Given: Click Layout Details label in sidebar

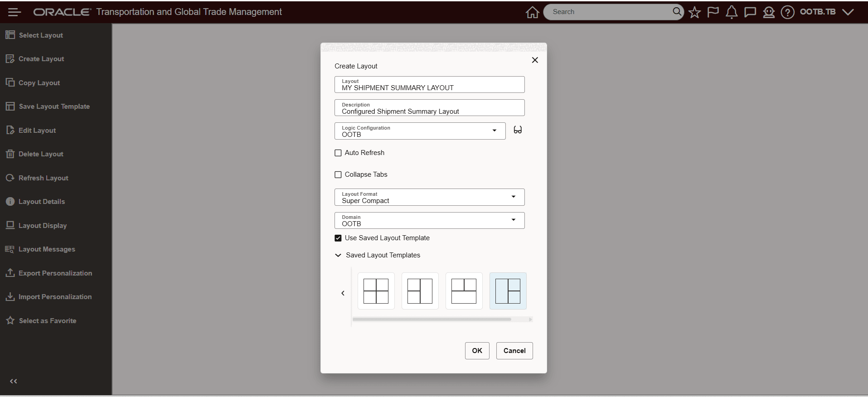Looking at the screenshot, I should 42,202.
